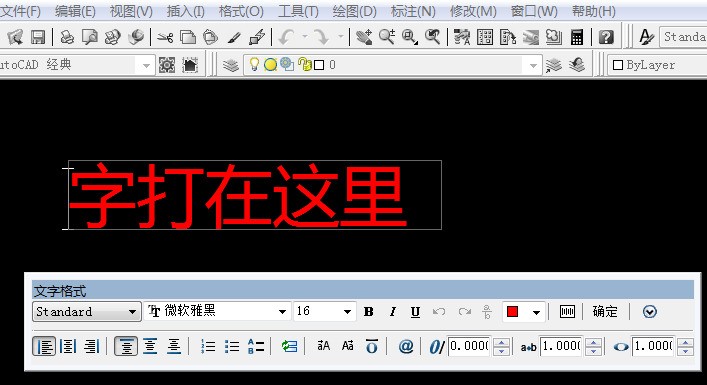Click the Paste clipboard icon
This screenshot has width=707, height=385.
pos(210,37)
